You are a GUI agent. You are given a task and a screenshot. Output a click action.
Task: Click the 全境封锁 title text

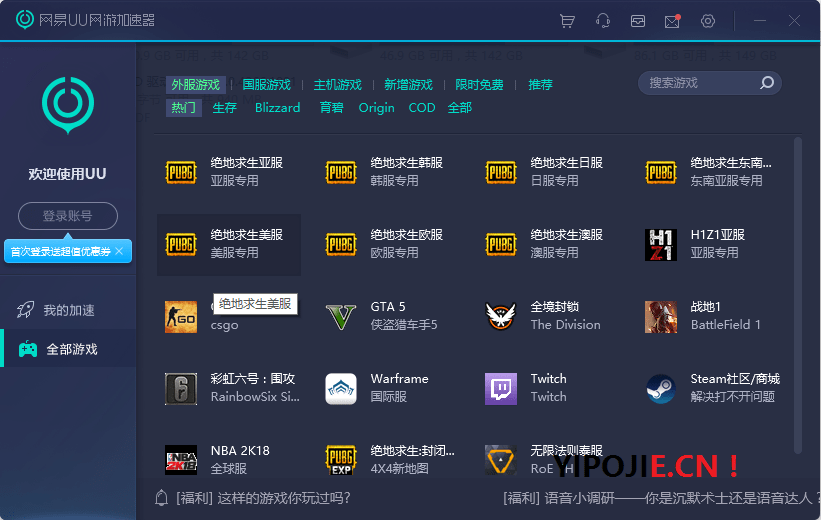pyautogui.click(x=555, y=307)
